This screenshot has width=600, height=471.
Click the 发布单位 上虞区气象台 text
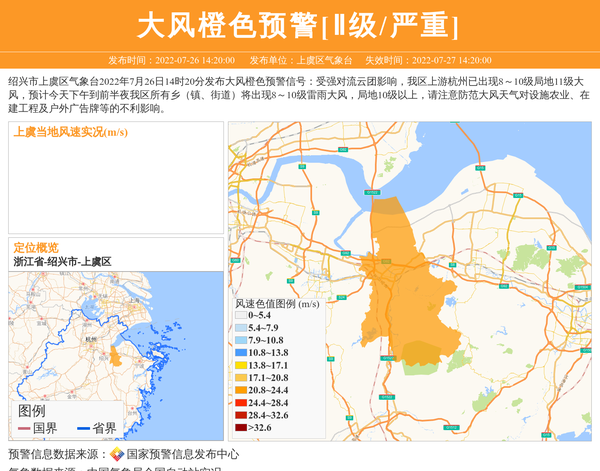pos(301,60)
